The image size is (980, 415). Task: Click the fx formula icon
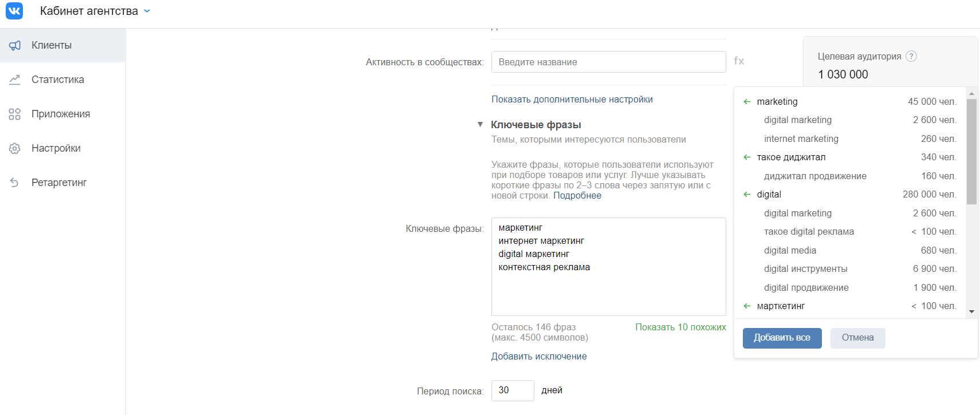point(739,61)
